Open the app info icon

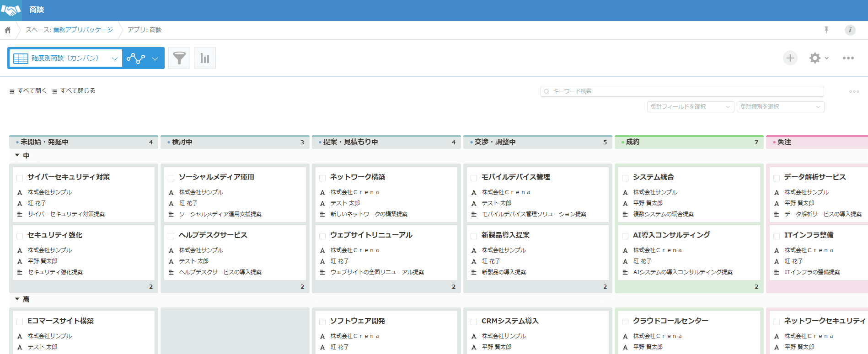[x=850, y=30]
